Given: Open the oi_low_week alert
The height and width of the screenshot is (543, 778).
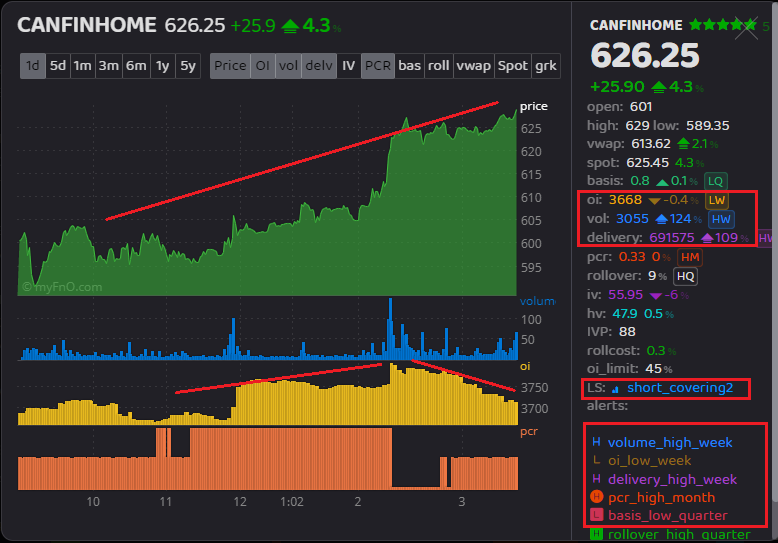Looking at the screenshot, I should click(649, 461).
